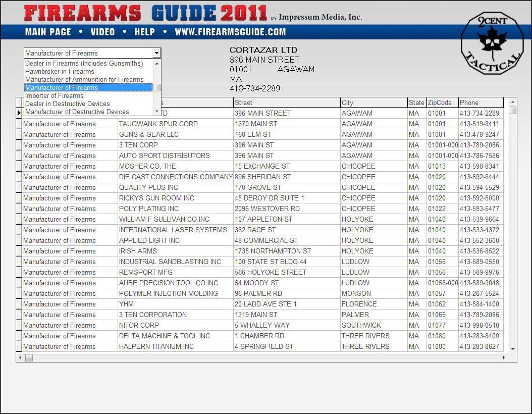Select row header for TAUGWANK SPUR CORP
The image size is (532, 414).
[19, 124]
